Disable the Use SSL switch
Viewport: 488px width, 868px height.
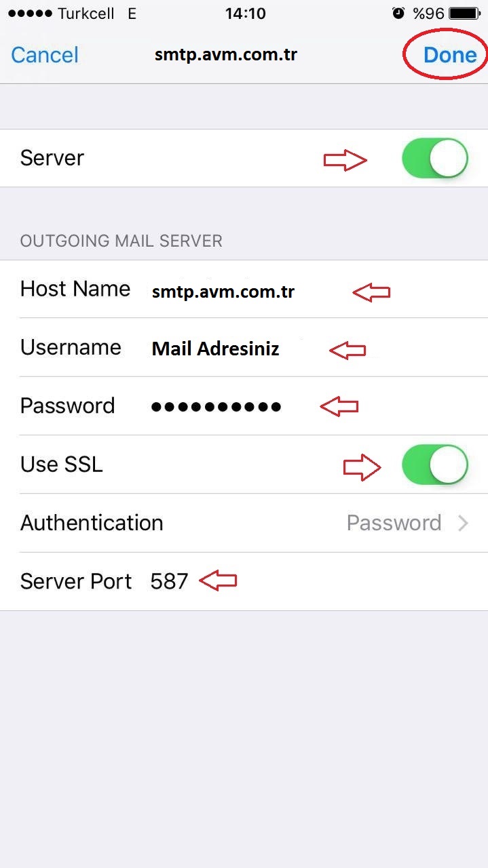coord(435,465)
